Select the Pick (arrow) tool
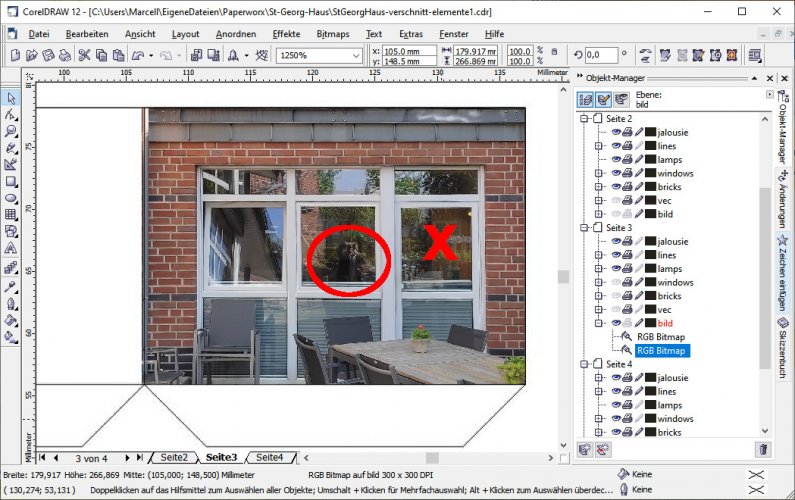This screenshot has height=500, width=795. 11,98
